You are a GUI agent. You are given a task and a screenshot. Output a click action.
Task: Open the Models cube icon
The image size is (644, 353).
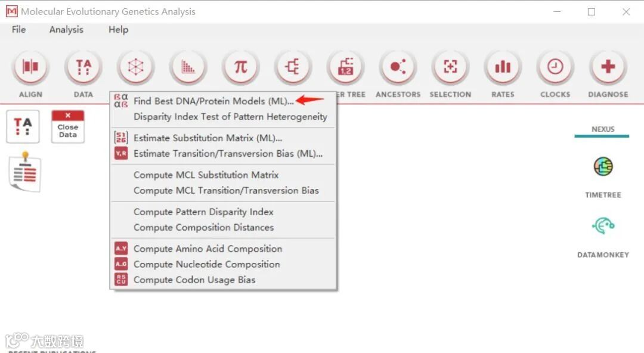pyautogui.click(x=135, y=67)
